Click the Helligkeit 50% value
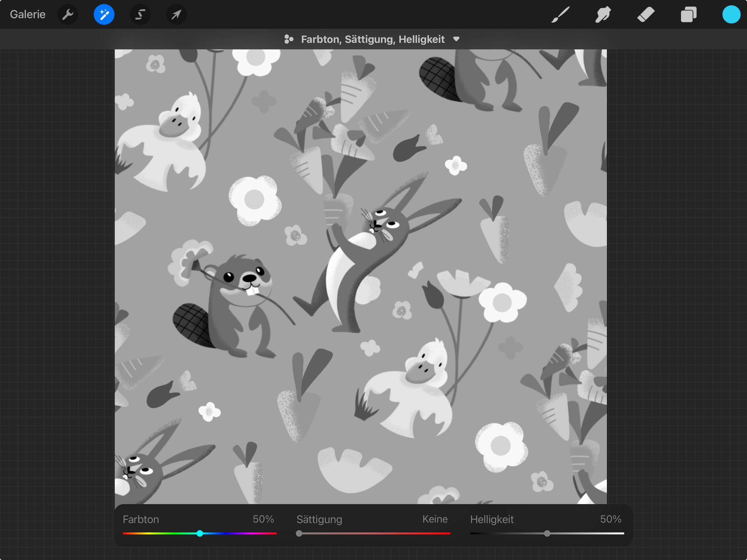 coord(610,519)
